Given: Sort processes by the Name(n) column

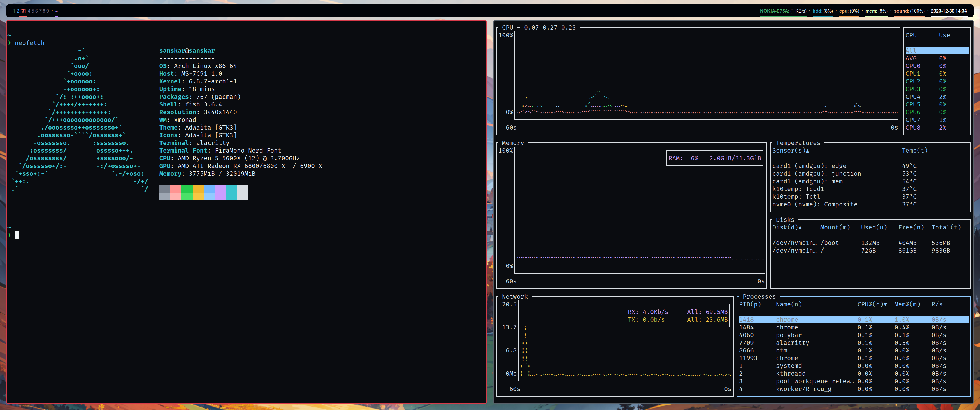Looking at the screenshot, I should click(788, 304).
